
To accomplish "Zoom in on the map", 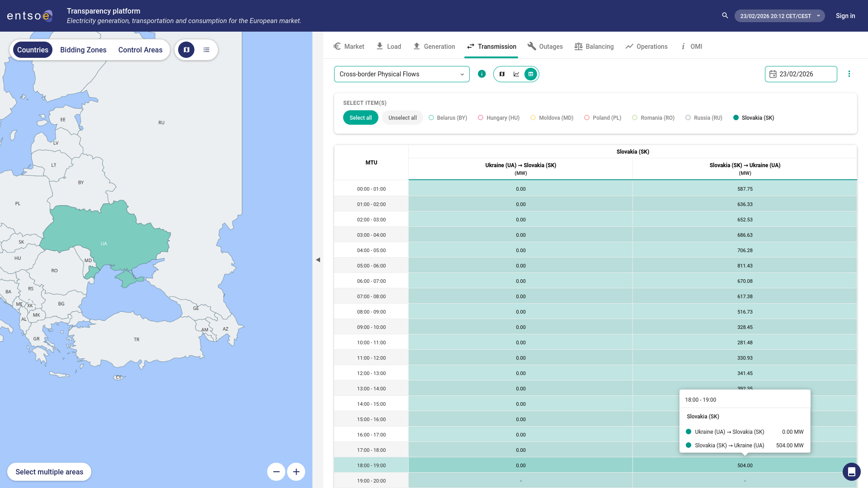I will pos(296,472).
